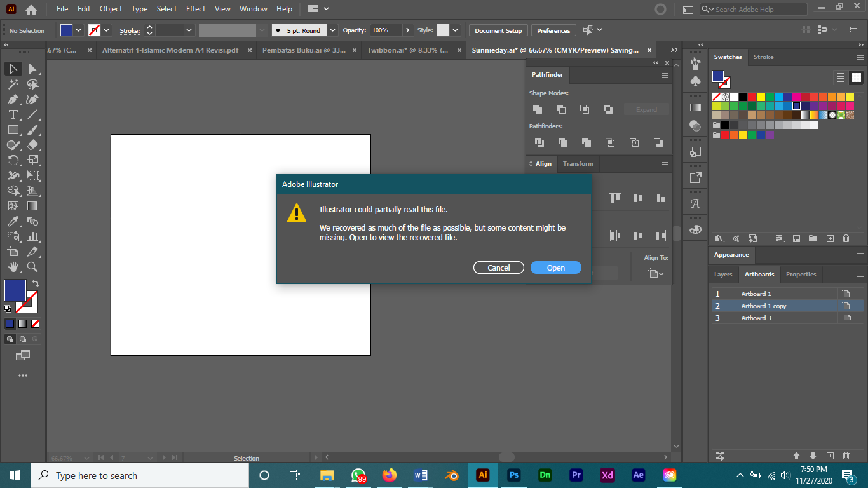Open the Swatches panel options menu
The image size is (868, 488).
(x=860, y=57)
